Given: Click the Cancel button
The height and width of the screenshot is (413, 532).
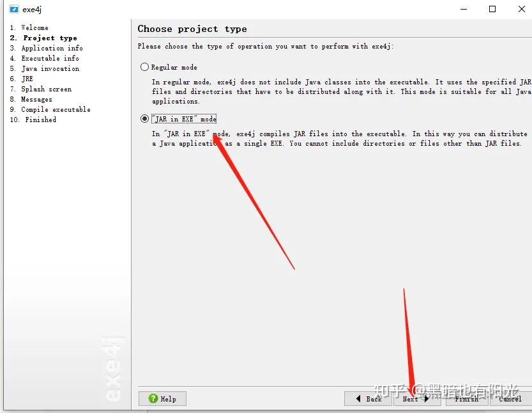Looking at the screenshot, I should 511,399.
